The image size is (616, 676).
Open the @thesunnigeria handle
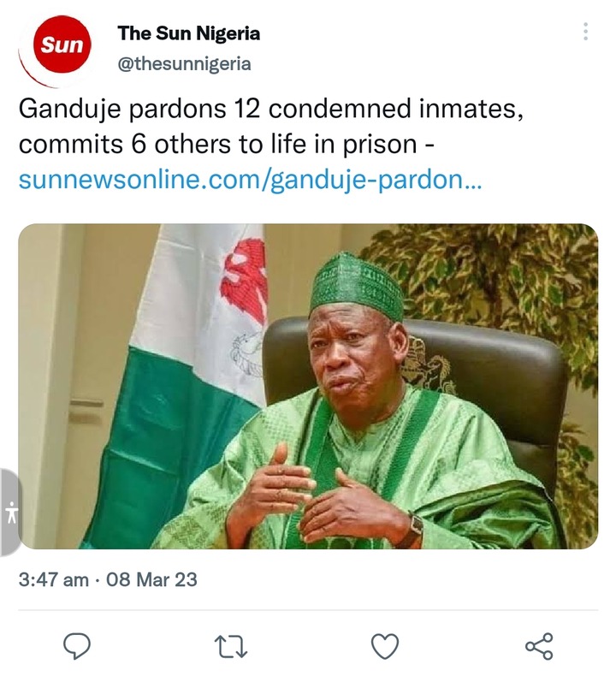coord(184,63)
